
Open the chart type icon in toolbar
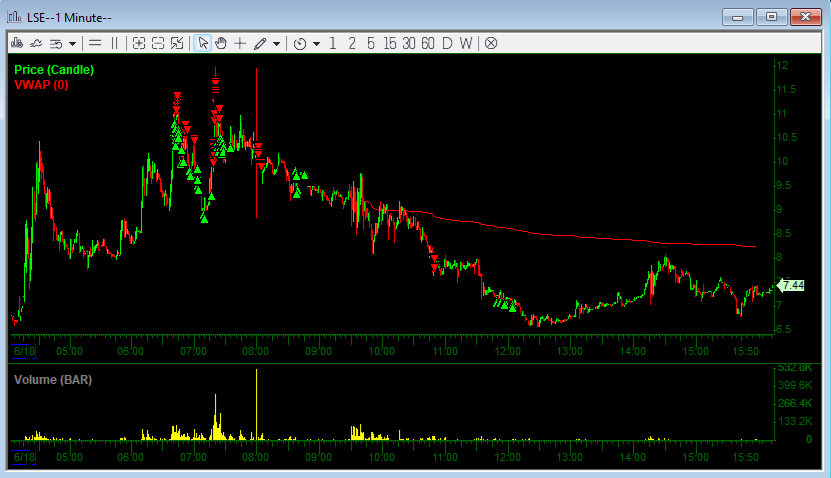click(17, 43)
